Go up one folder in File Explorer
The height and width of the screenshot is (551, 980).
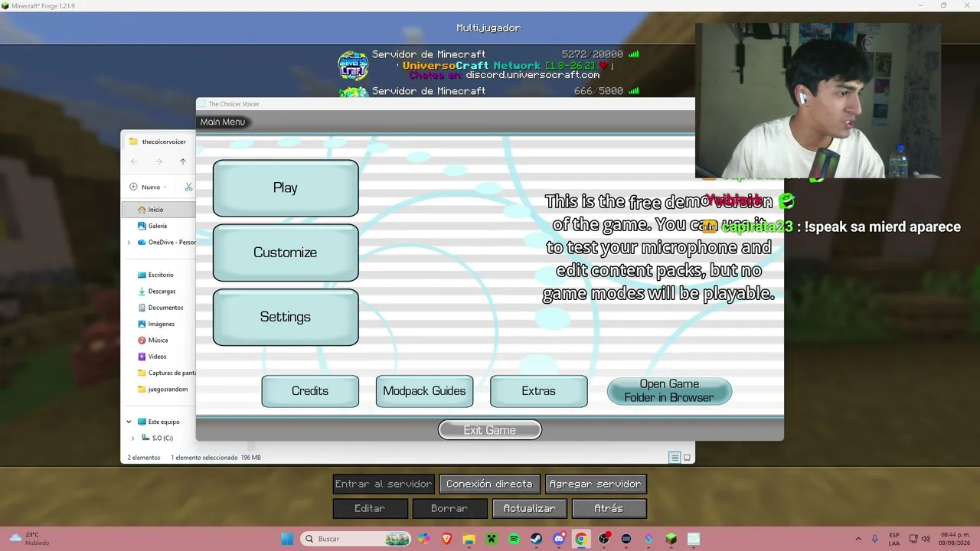pos(183,161)
